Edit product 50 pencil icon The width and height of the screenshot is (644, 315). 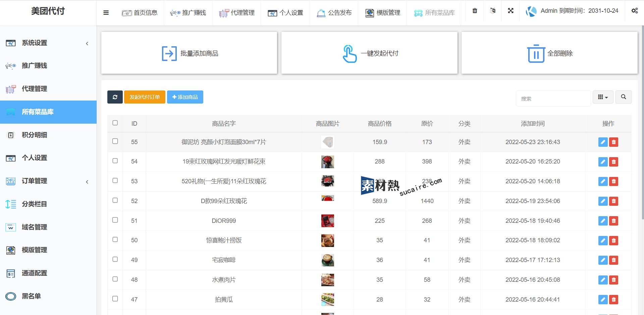coord(603,241)
